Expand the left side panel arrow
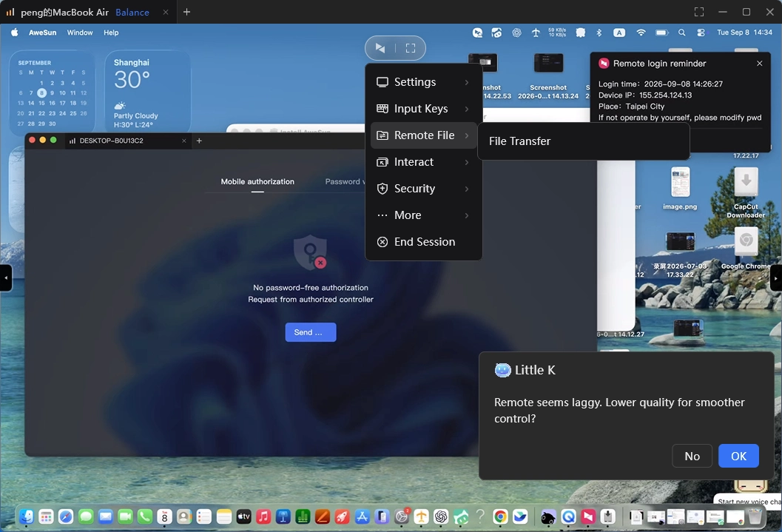The image size is (782, 532). click(x=5, y=277)
